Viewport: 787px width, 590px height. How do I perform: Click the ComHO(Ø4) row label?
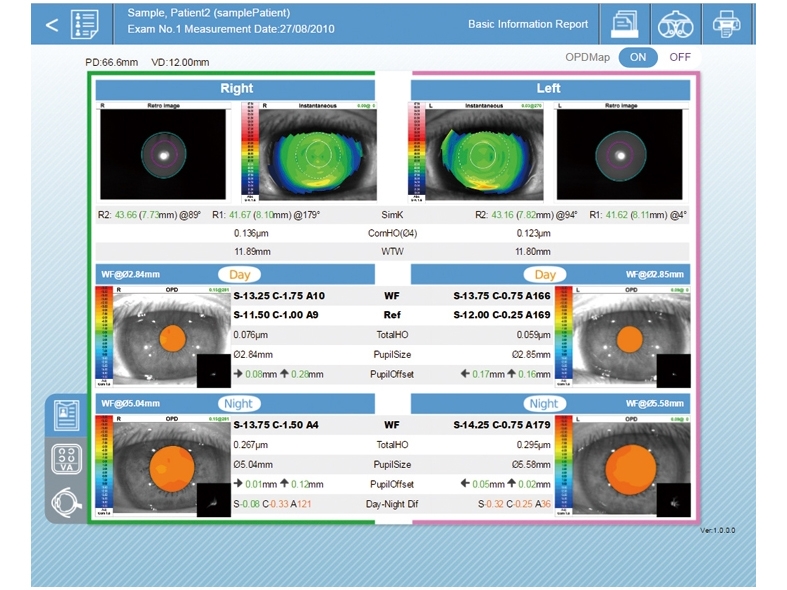(x=392, y=233)
